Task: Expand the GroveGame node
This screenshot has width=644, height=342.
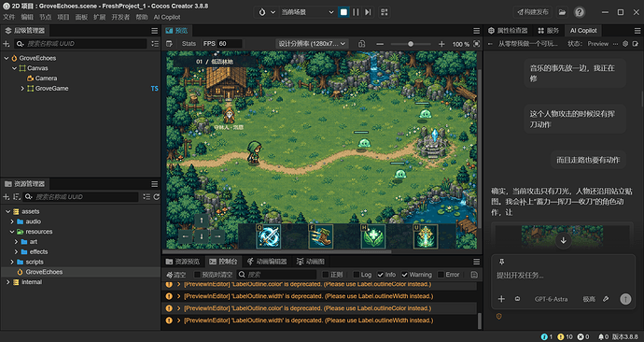Action: pyautogui.click(x=22, y=89)
